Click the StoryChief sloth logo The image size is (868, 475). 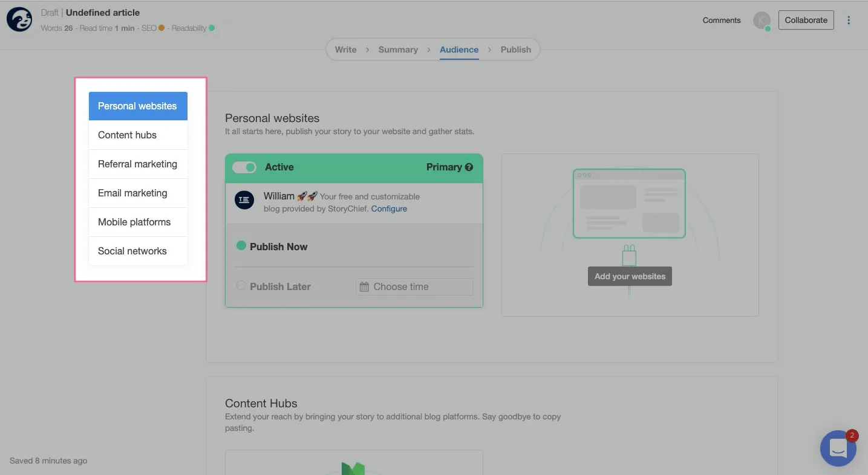coord(19,19)
